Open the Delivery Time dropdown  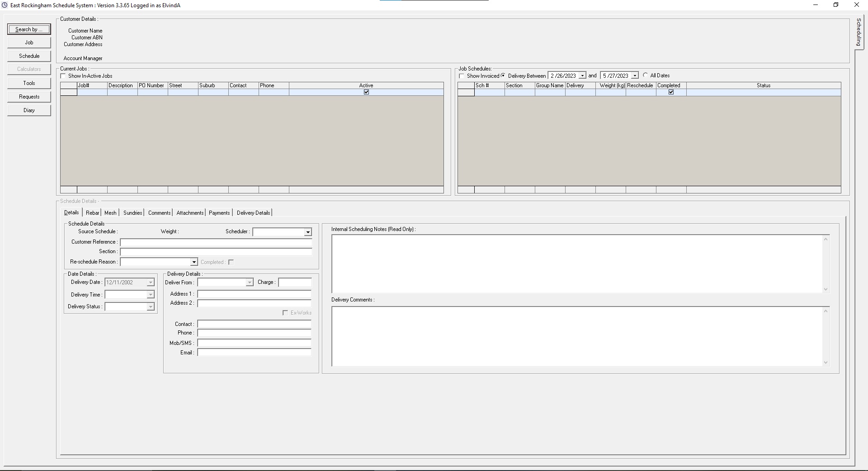coord(150,294)
